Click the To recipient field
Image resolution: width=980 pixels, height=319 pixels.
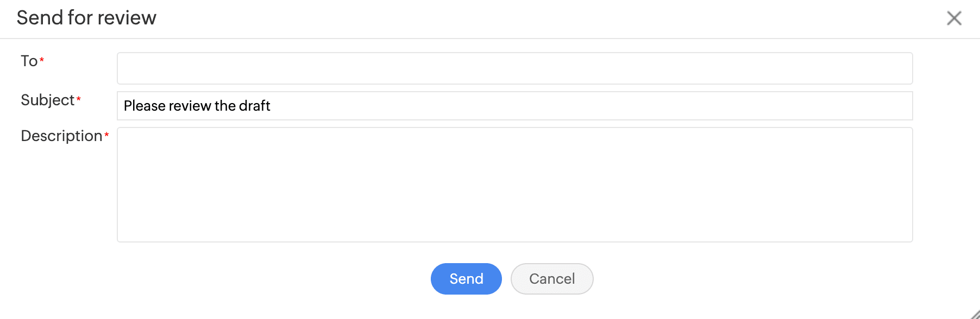pos(514,68)
